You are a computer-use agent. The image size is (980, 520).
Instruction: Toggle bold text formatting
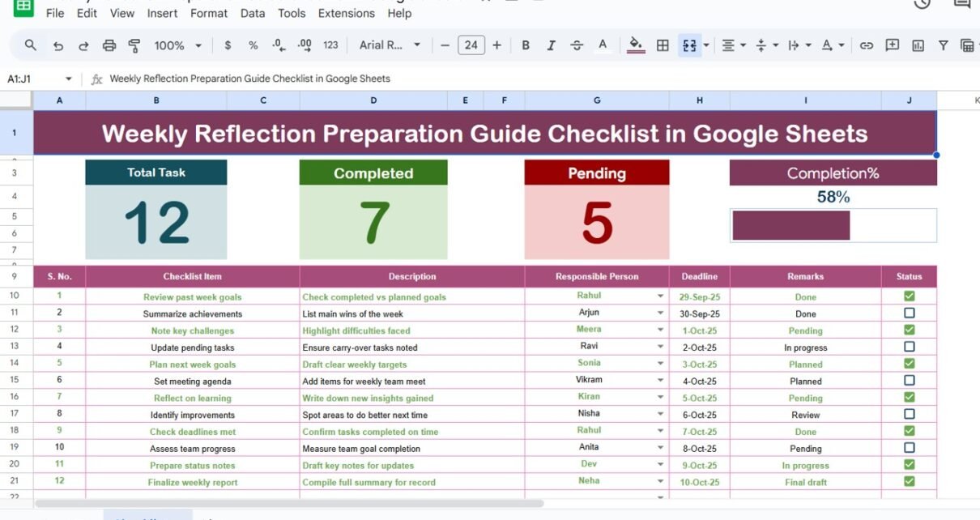526,45
